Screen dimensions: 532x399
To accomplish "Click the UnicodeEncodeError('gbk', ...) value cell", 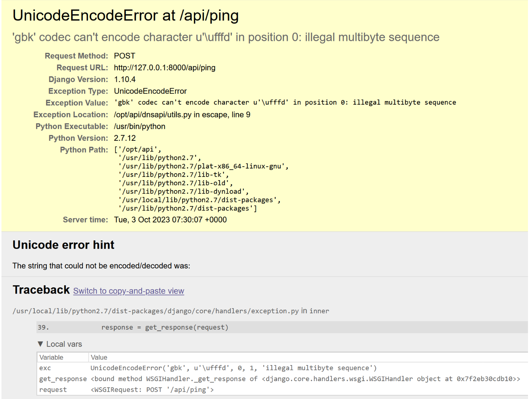I will [x=234, y=368].
